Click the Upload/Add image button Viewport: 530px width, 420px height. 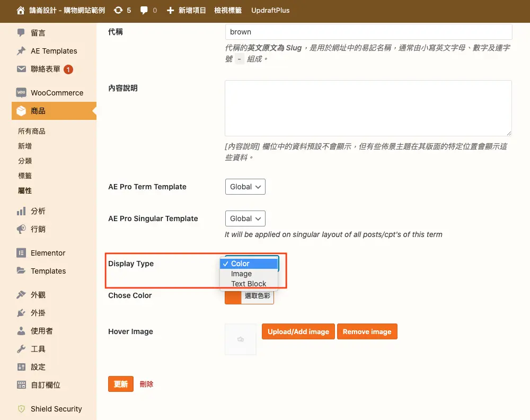298,331
